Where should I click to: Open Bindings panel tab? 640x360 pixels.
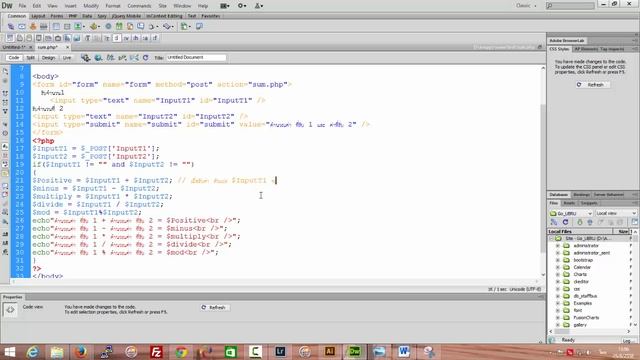pos(581,195)
